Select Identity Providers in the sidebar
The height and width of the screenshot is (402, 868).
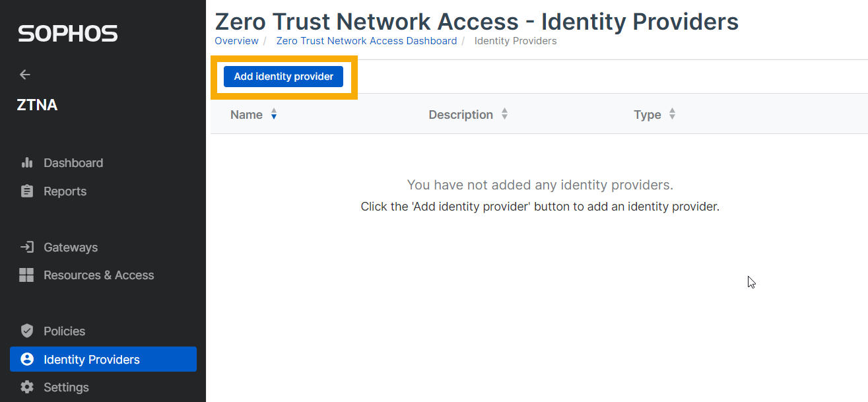(91, 359)
